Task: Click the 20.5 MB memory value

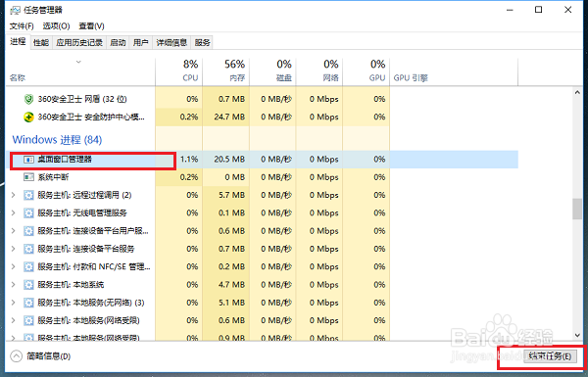Action: (x=229, y=160)
